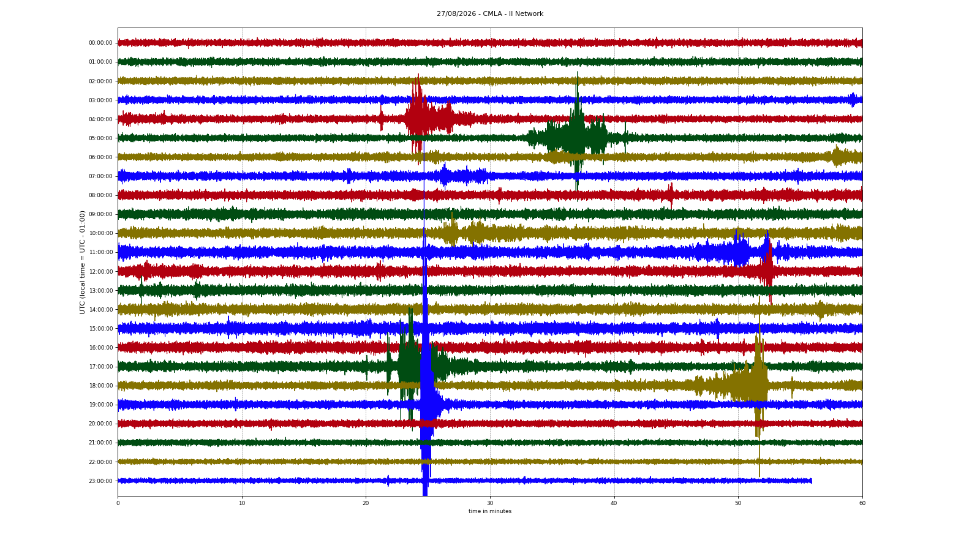Choose the 23:00:00 hour label
Screen dimensions: 980x551
pos(100,481)
